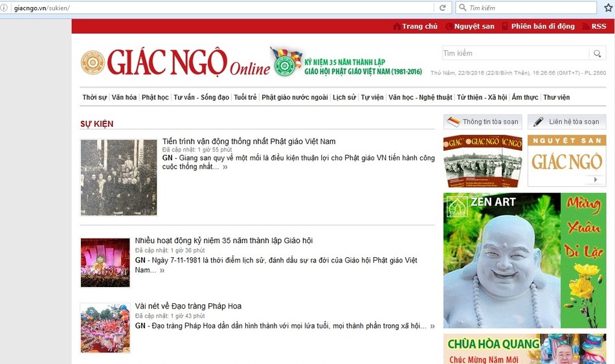The width and height of the screenshot is (615, 364).
Task: Open Phật giáo nước ngoài menu
Action: coord(295,97)
